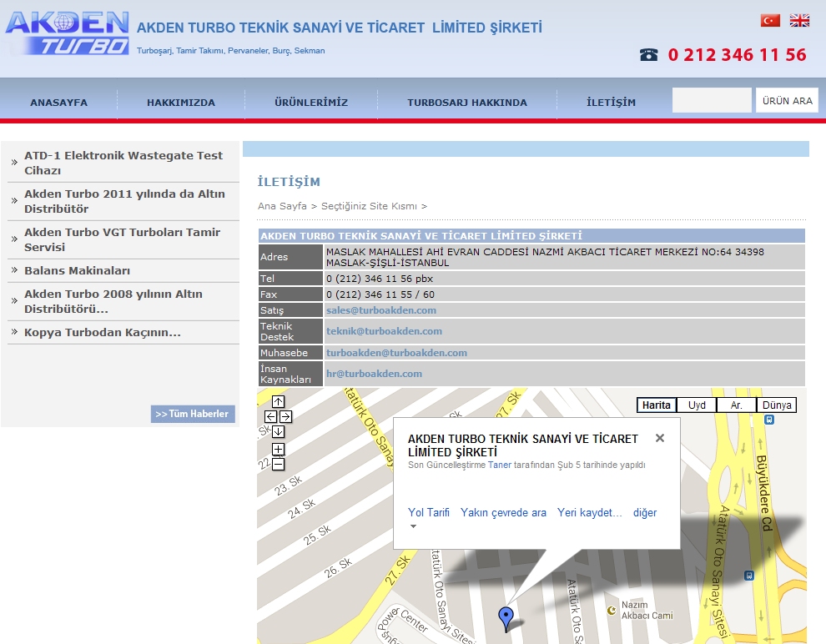The height and width of the screenshot is (644, 826).
Task: Open Akden Turbo 2008 Altın Distribütörü news
Action: [113, 301]
